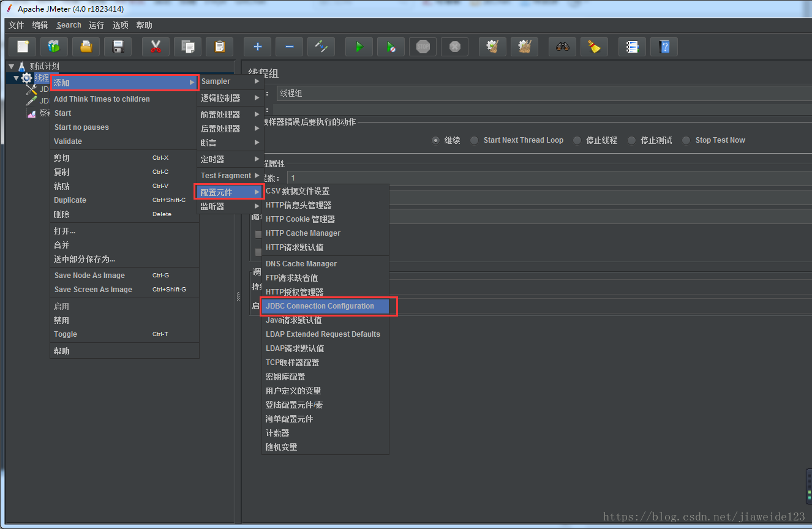Select the Start Next Thread Loop radio button

475,140
